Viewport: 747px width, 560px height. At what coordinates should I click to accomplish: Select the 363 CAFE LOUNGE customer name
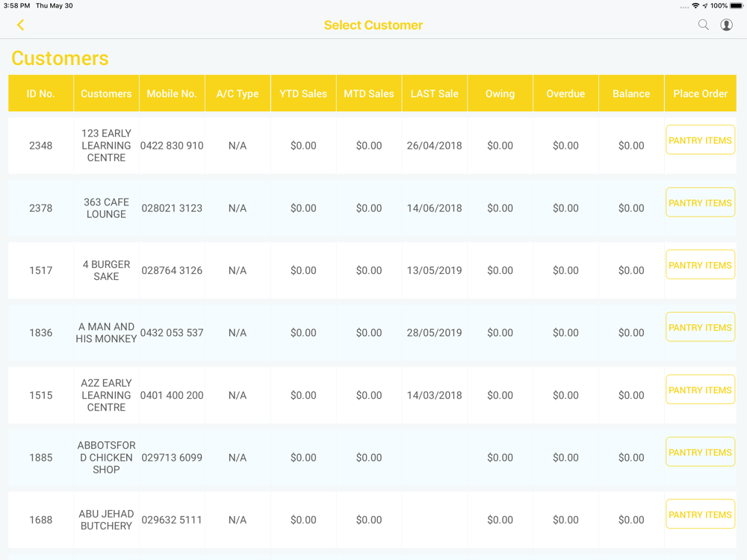106,208
